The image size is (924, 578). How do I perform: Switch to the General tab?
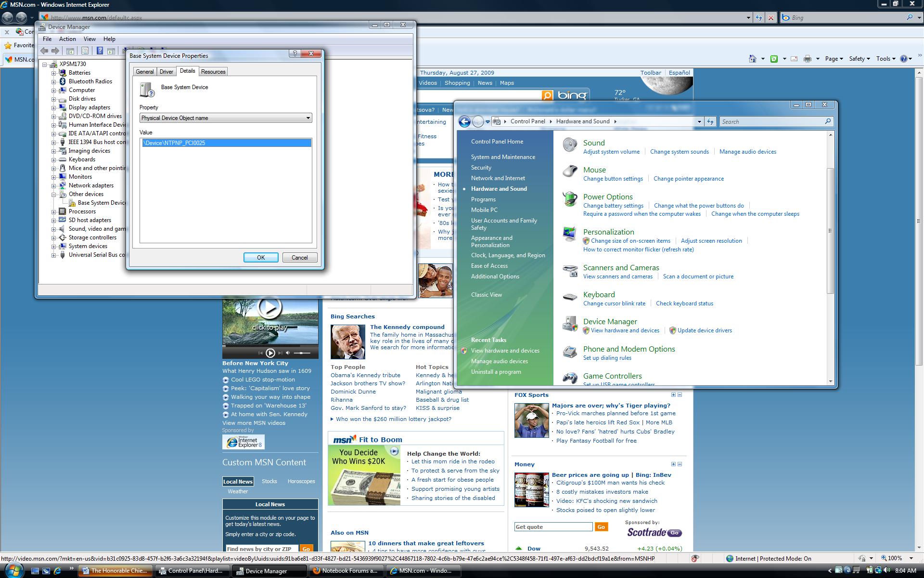click(x=145, y=72)
